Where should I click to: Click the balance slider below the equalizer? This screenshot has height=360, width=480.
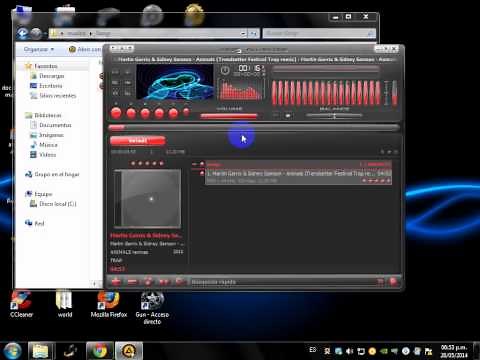334,115
